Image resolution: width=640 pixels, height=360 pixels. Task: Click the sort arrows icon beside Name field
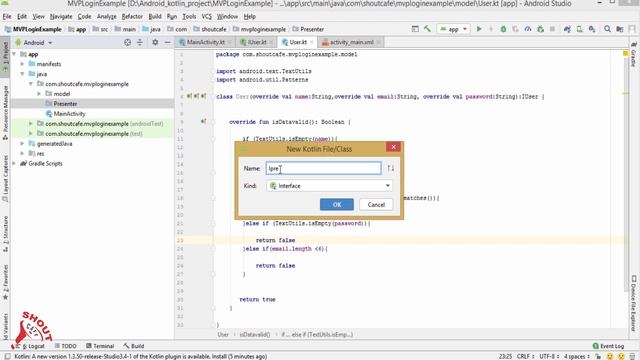point(391,168)
